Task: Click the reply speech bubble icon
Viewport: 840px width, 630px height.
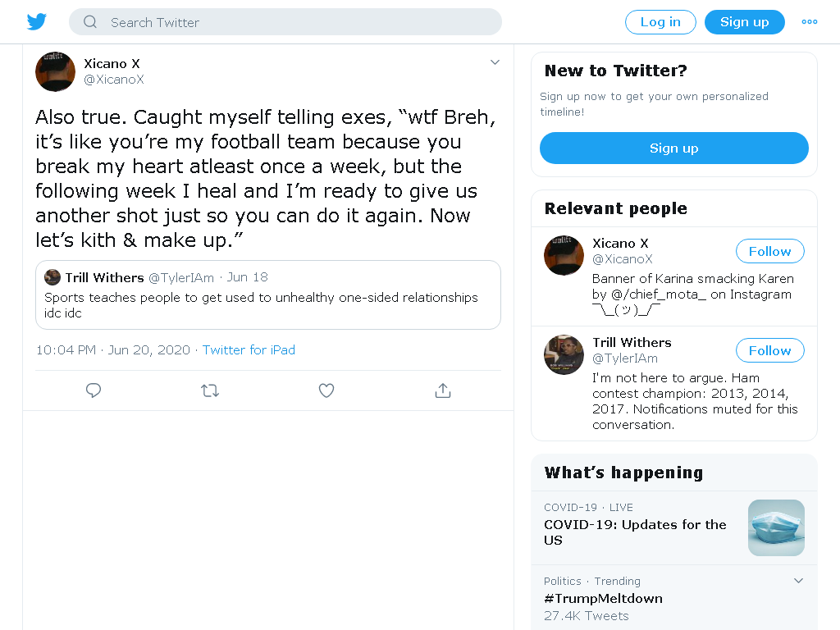Action: tap(94, 390)
